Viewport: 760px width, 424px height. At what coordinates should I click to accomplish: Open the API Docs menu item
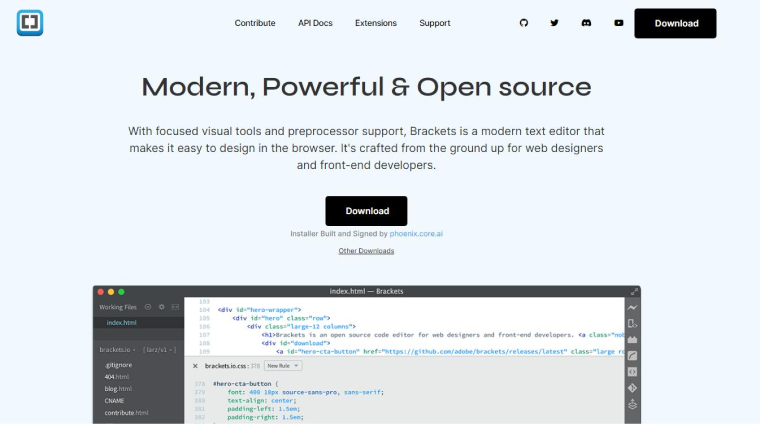(x=315, y=23)
